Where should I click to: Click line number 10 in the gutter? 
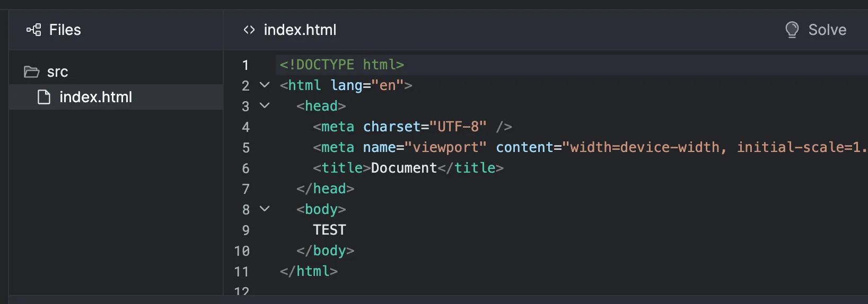[242, 251]
